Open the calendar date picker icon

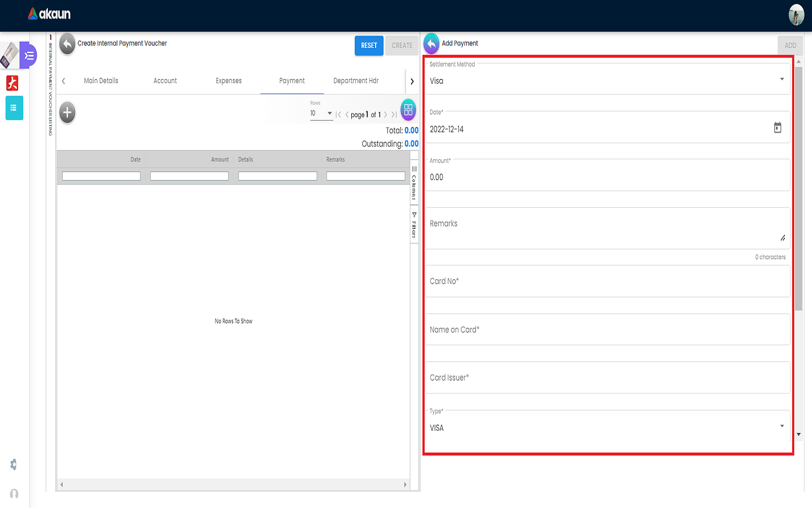coord(777,128)
